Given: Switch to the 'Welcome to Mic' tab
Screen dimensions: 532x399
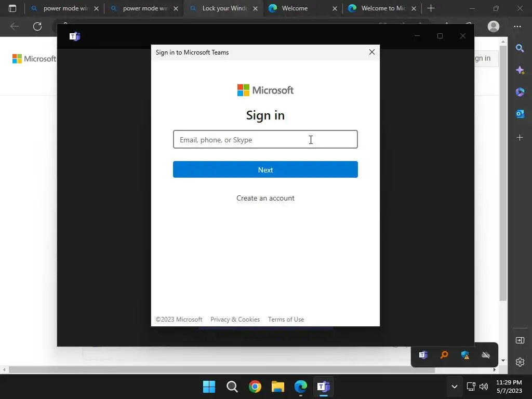Looking at the screenshot, I should [382, 8].
